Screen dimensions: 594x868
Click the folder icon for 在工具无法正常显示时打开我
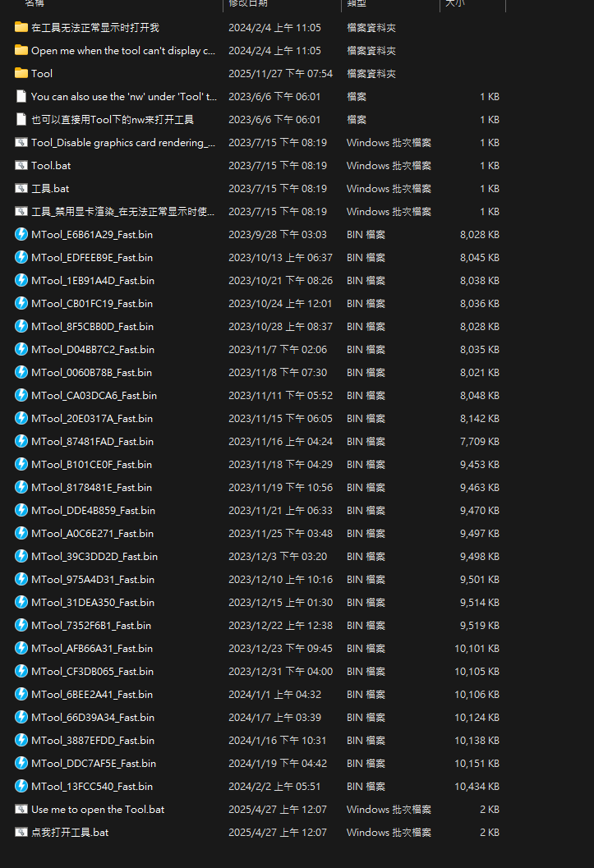coord(21,27)
